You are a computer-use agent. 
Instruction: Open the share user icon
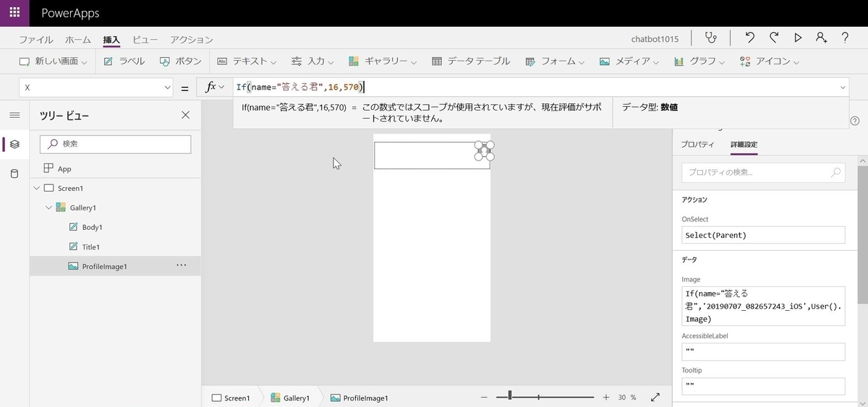(821, 38)
